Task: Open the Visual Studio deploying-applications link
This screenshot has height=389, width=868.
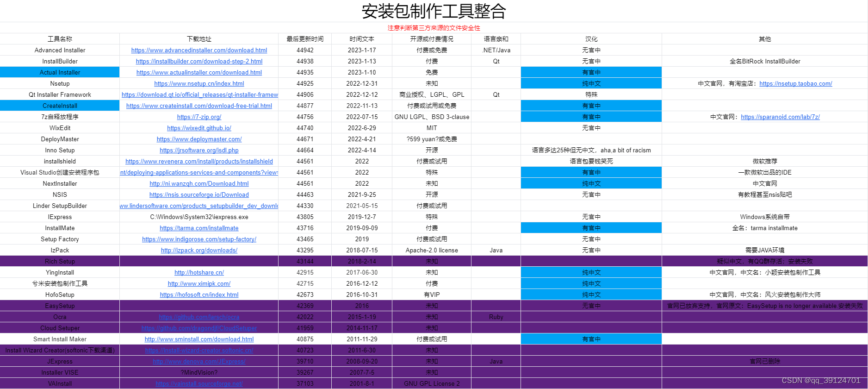Action: (x=199, y=172)
